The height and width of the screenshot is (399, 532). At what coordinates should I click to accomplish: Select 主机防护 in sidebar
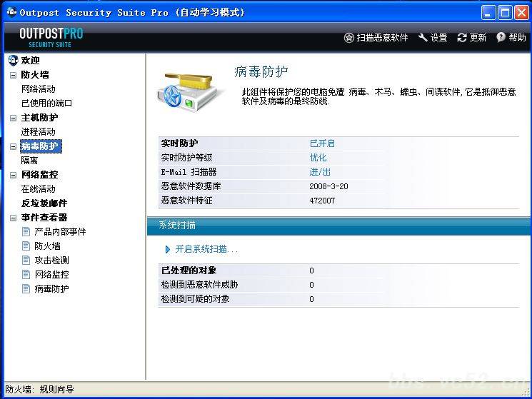tap(39, 118)
